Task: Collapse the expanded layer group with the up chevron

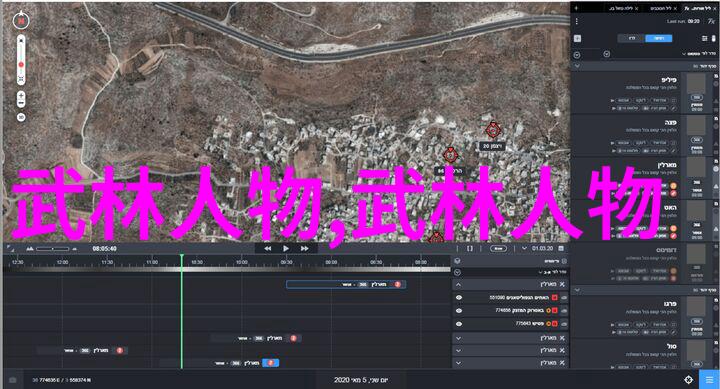Action: (458, 285)
